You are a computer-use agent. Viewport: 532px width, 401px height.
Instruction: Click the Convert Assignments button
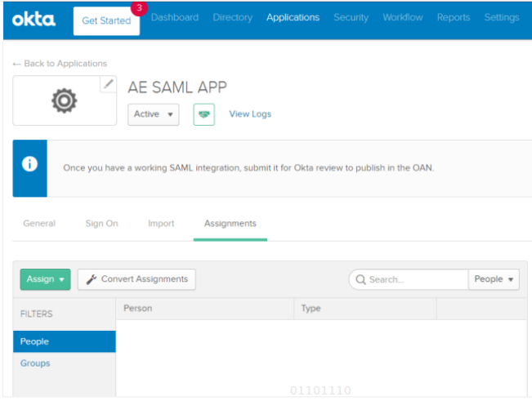pos(136,279)
